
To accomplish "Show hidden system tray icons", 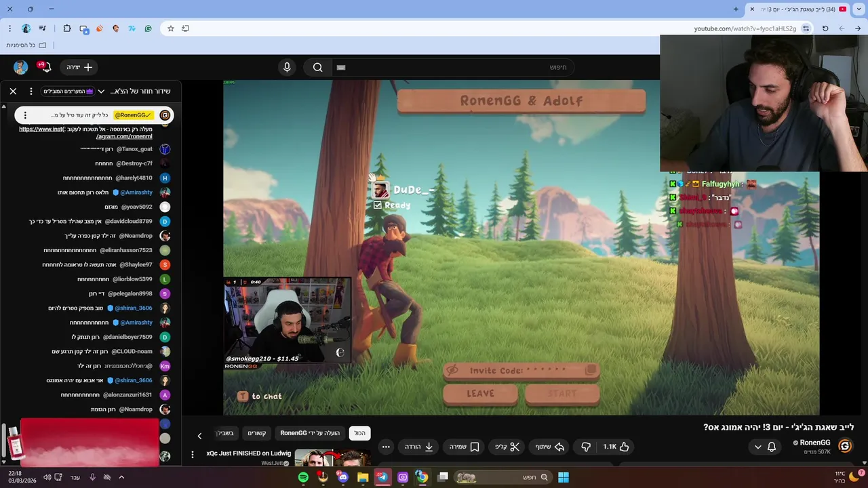I will point(121,477).
